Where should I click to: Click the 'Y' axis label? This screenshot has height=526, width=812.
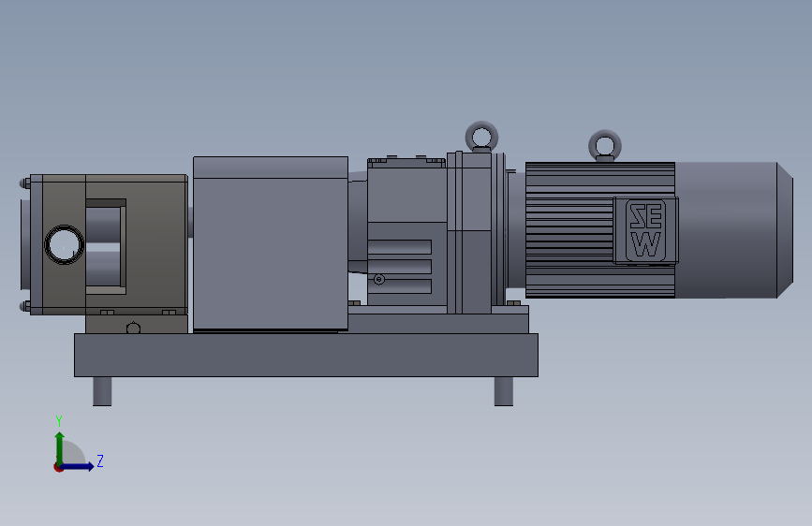[x=59, y=421]
